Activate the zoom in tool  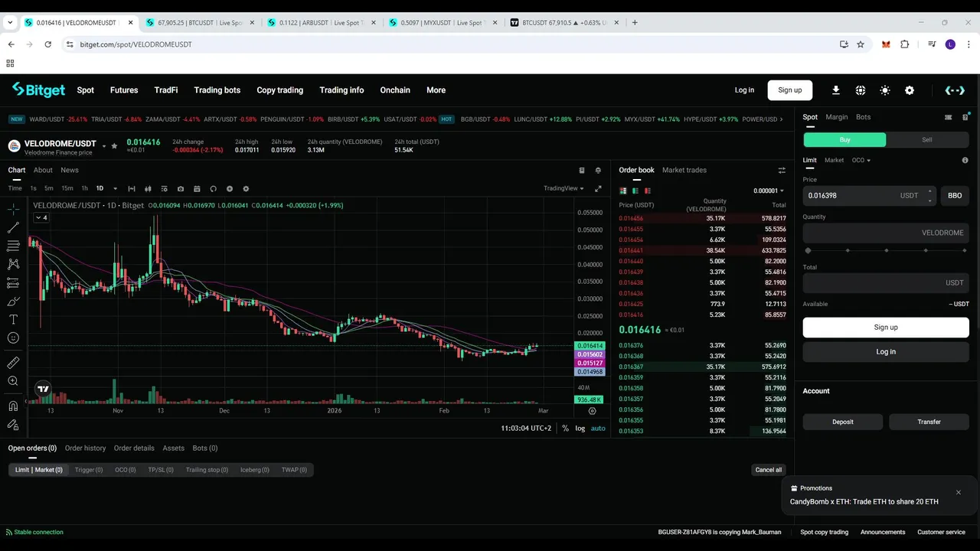coord(13,381)
